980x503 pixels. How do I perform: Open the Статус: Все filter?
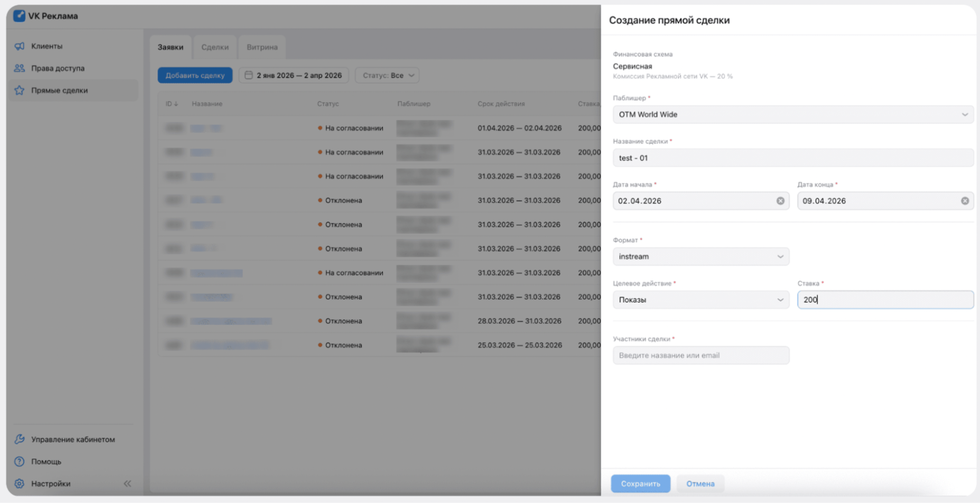387,75
